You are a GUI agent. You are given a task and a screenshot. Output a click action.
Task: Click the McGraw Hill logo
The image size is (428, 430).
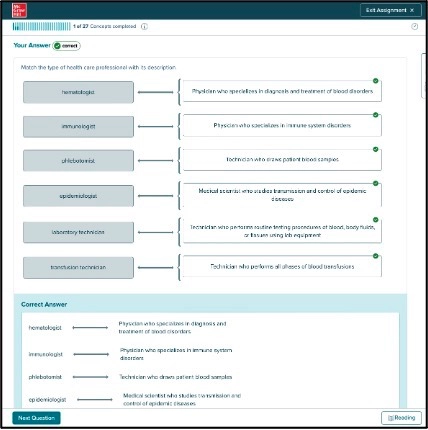coord(19,10)
